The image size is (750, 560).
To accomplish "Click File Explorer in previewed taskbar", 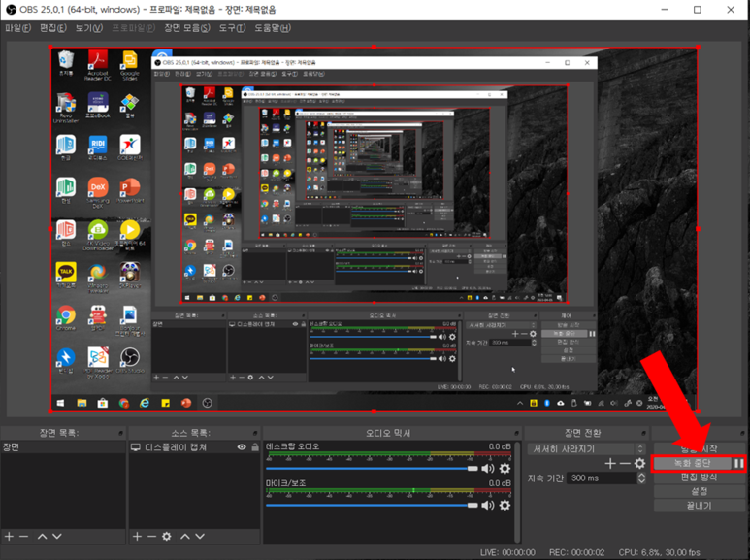I will [x=82, y=403].
